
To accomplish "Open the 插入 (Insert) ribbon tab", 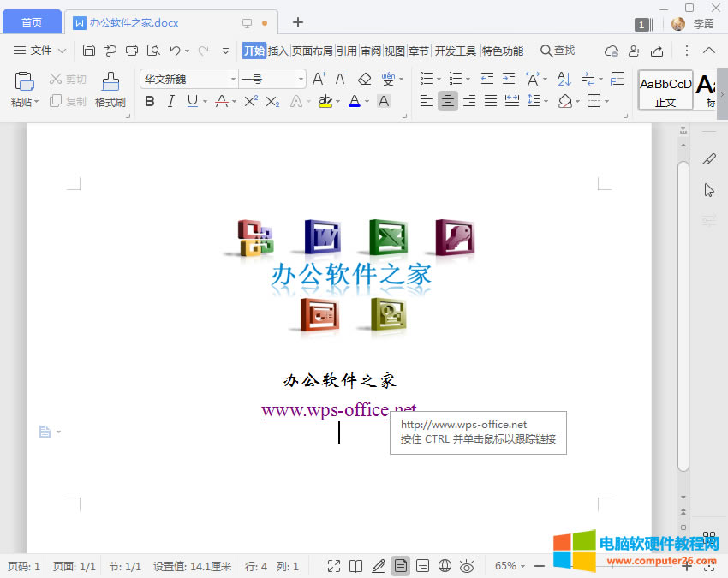I will click(278, 51).
